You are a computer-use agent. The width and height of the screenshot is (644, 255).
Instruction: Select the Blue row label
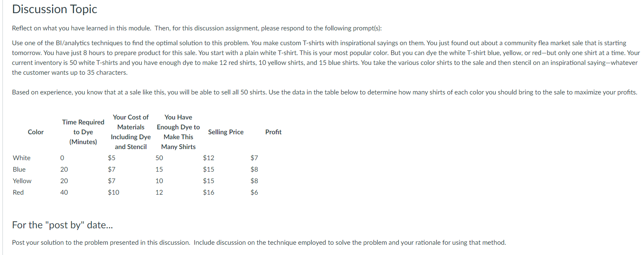(19, 169)
